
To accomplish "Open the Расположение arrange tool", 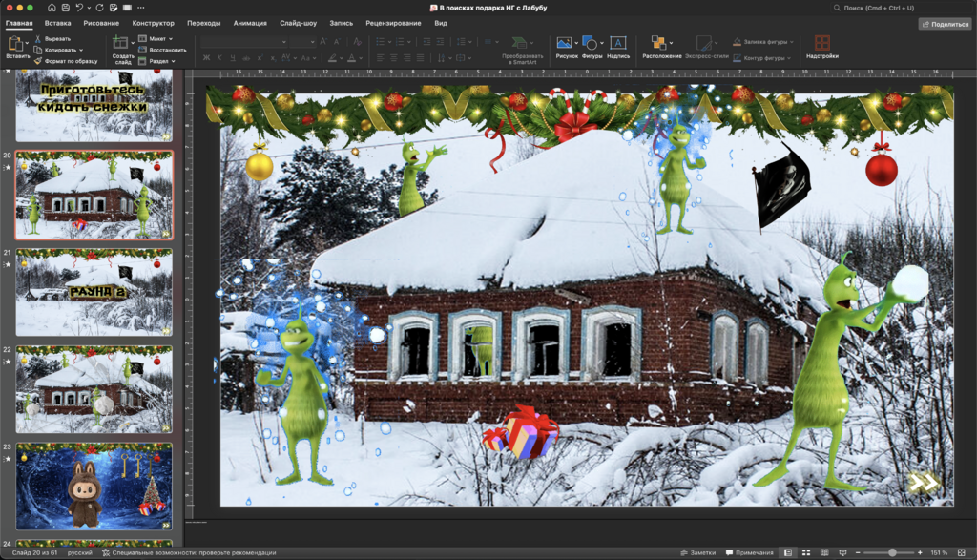I will (658, 42).
